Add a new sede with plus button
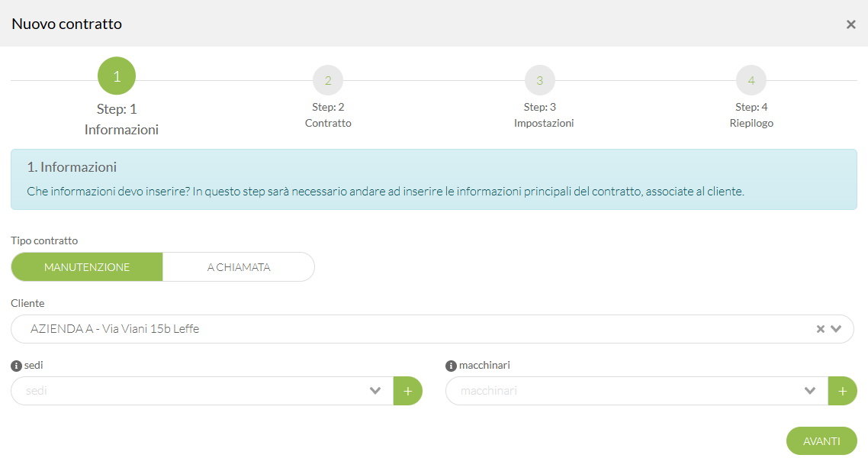This screenshot has width=868, height=471. click(x=407, y=391)
